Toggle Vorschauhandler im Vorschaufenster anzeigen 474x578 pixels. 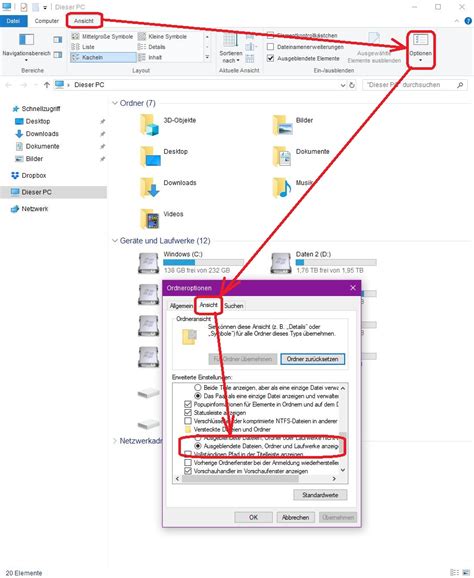(x=188, y=471)
